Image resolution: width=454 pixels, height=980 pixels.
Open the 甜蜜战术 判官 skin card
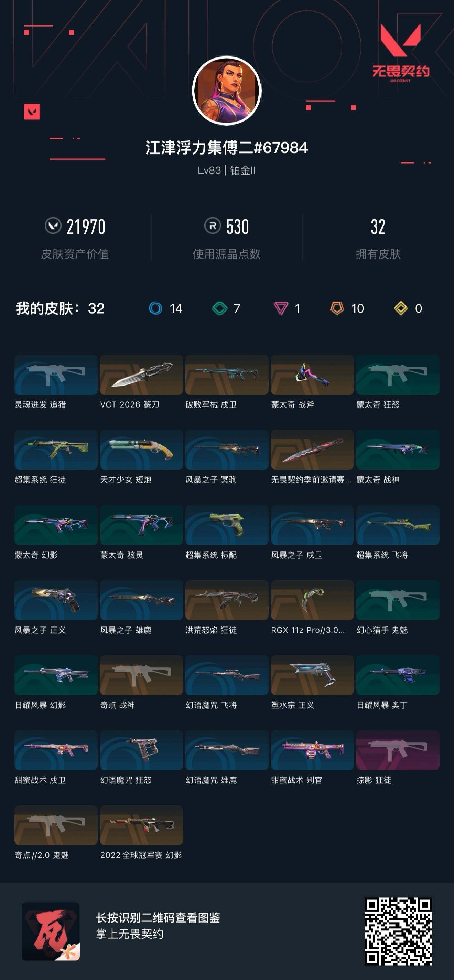pyautogui.click(x=312, y=750)
